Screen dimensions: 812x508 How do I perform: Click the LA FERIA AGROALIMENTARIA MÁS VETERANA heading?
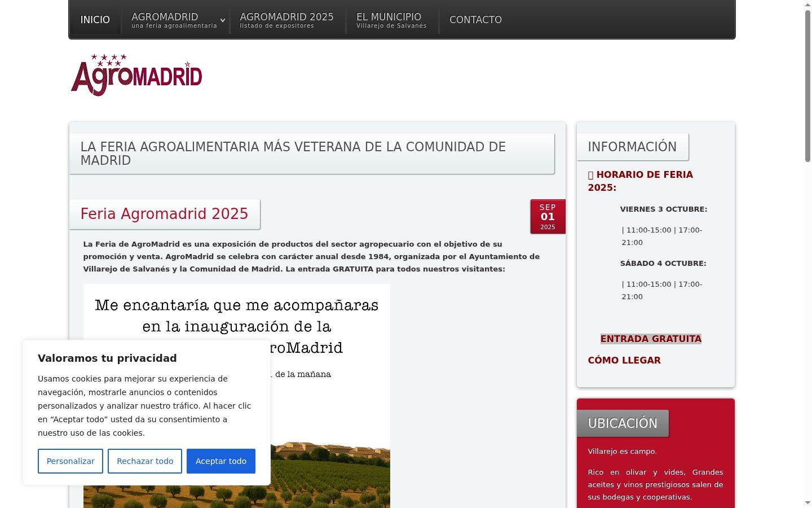click(x=312, y=154)
